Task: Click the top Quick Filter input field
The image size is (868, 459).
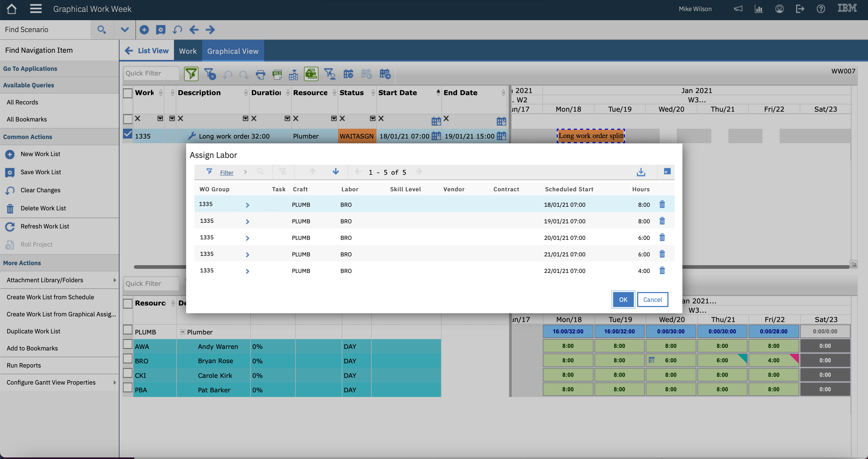Action: [x=151, y=73]
